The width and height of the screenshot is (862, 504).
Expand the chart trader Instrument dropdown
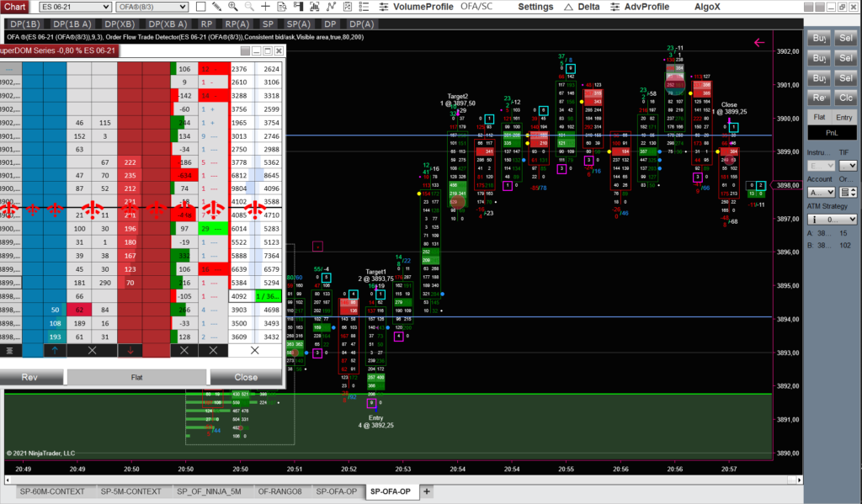(x=822, y=165)
